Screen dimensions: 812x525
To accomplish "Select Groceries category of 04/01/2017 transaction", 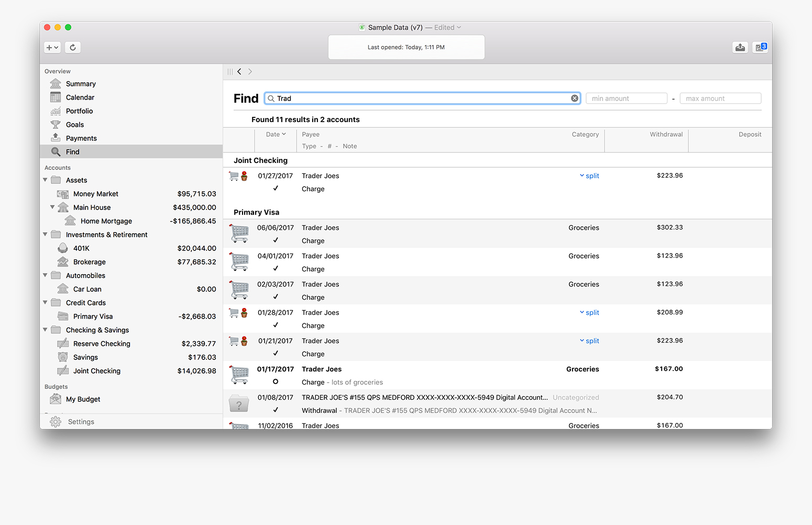I will coord(584,256).
